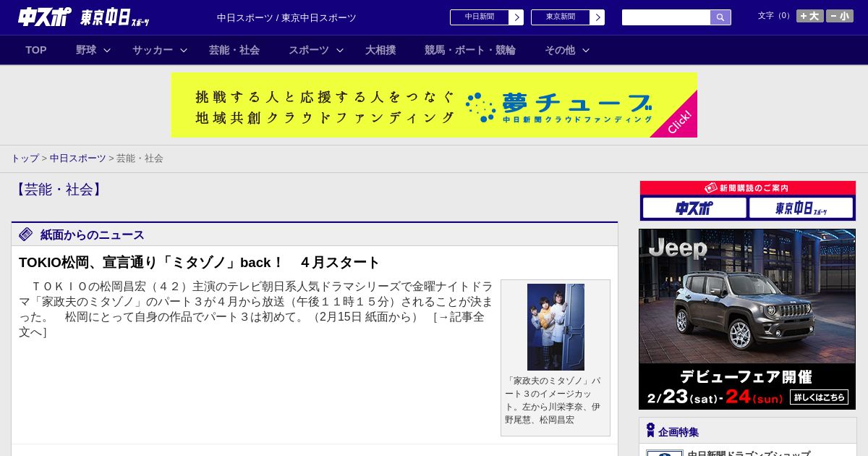Click 詳しくはこちら on Jeep ad
This screenshot has height=456, width=868.
(x=819, y=397)
